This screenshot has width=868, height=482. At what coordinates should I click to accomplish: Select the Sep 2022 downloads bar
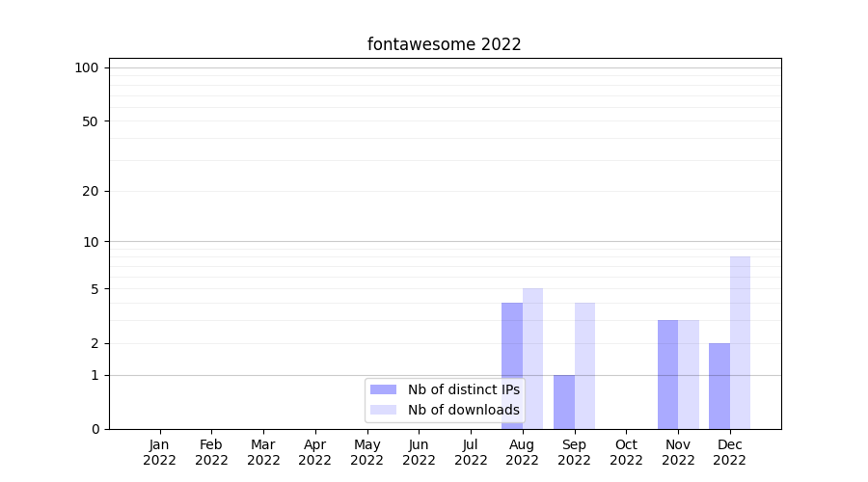click(584, 365)
